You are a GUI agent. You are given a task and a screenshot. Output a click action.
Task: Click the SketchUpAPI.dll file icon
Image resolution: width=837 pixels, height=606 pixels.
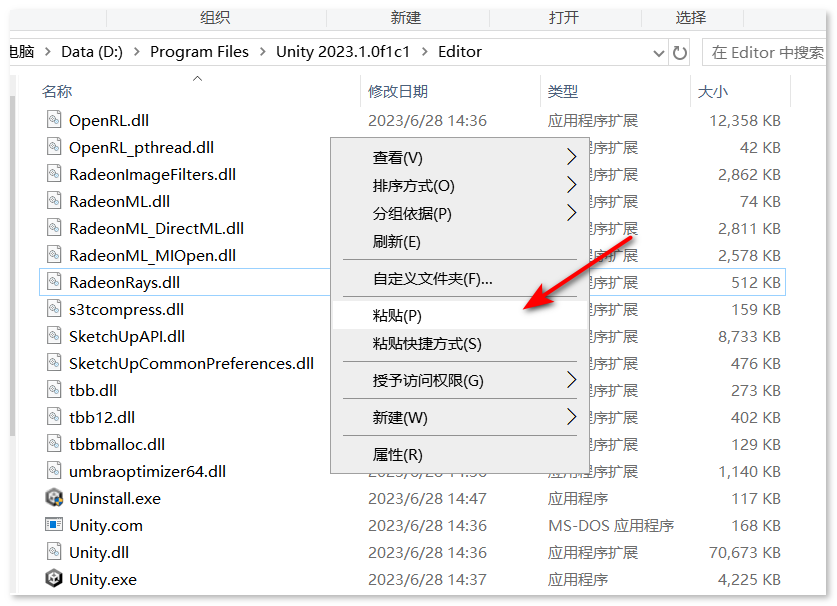click(x=54, y=335)
